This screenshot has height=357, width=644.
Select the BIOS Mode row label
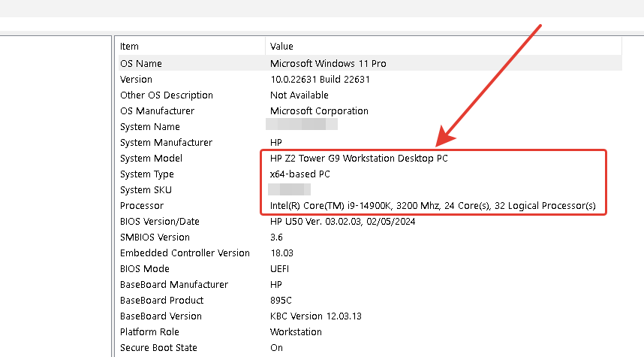145,268
